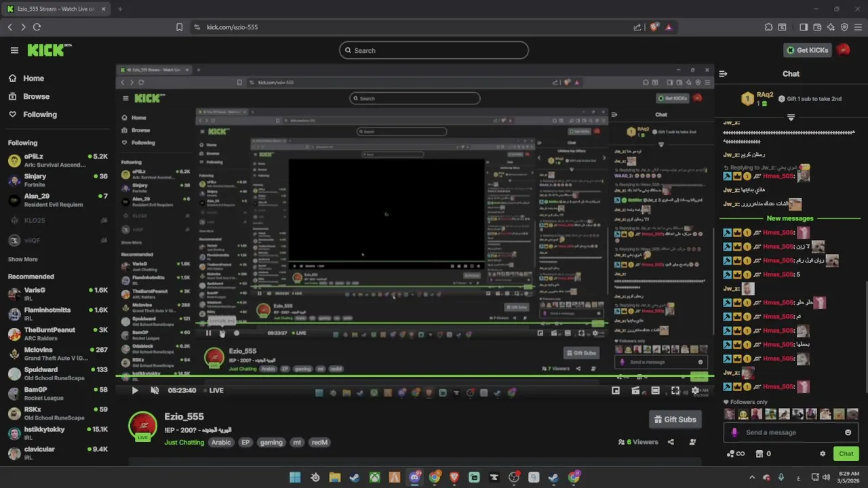
Task: Play the stream video
Action: [x=134, y=390]
